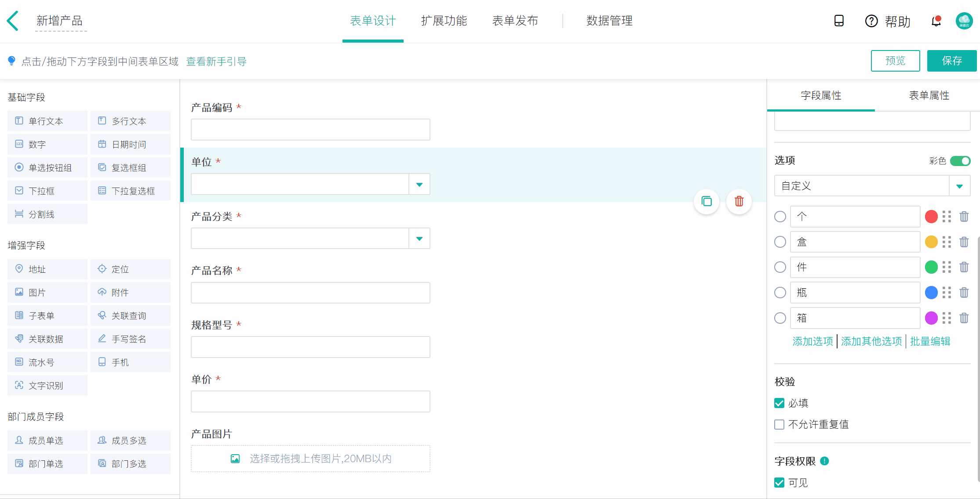Click the back arrow icon
Screen dimensions: 980x499
tap(13, 21)
